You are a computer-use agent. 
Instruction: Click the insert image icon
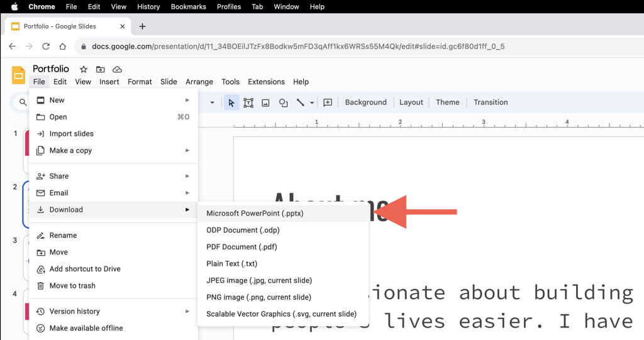(265, 102)
